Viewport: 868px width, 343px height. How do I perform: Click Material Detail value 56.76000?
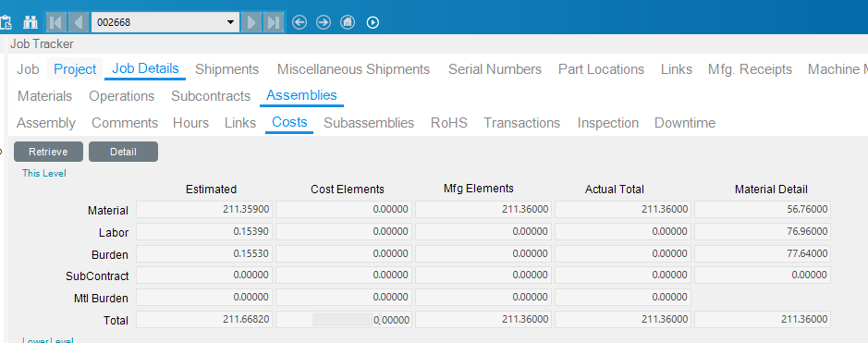(763, 209)
